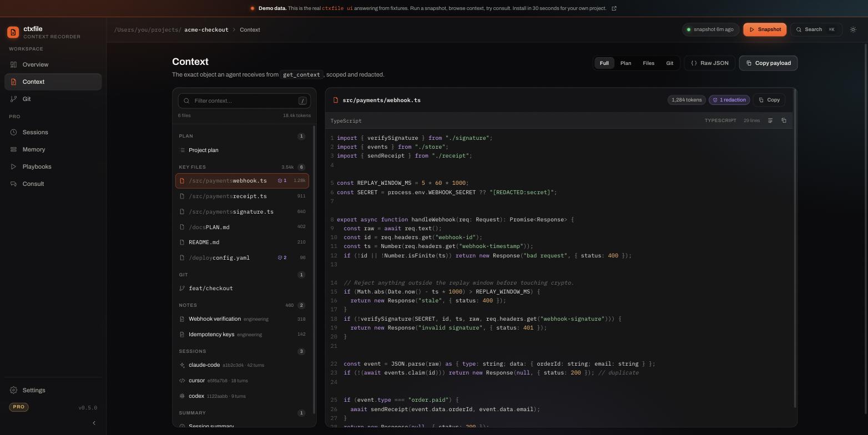
Task: Click the context list scrollbar
Action: (315, 269)
